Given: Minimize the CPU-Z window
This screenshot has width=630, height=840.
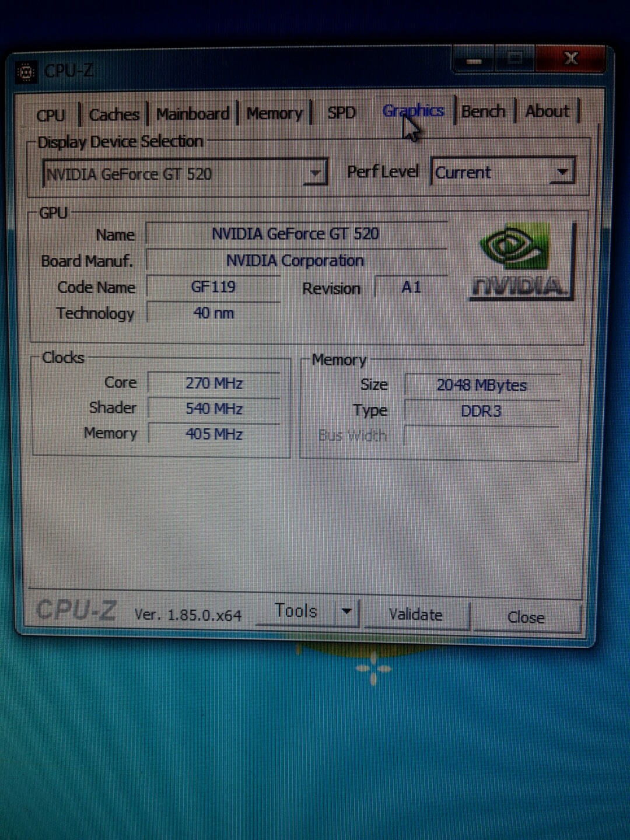Looking at the screenshot, I should (473, 60).
